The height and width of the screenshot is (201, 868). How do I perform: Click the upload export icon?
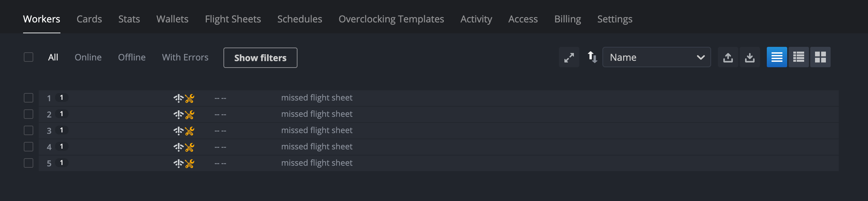(728, 57)
